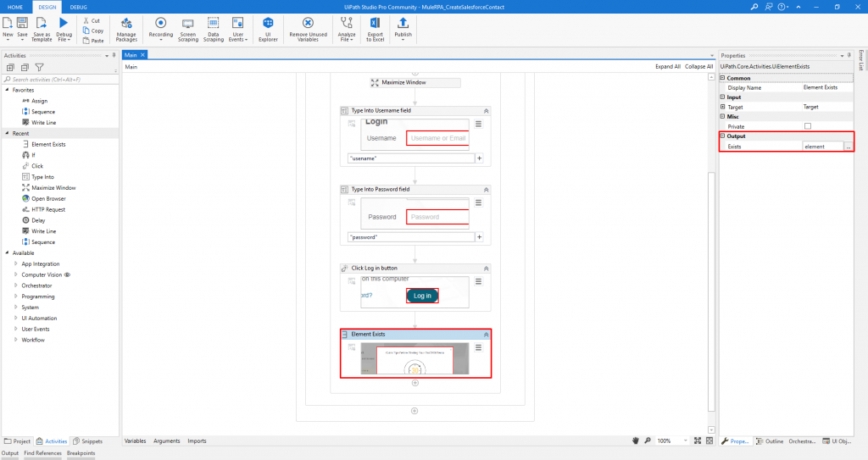Viewport: 868px width, 460px height.
Task: Save the workflow with Save icon
Action: pos(22,29)
